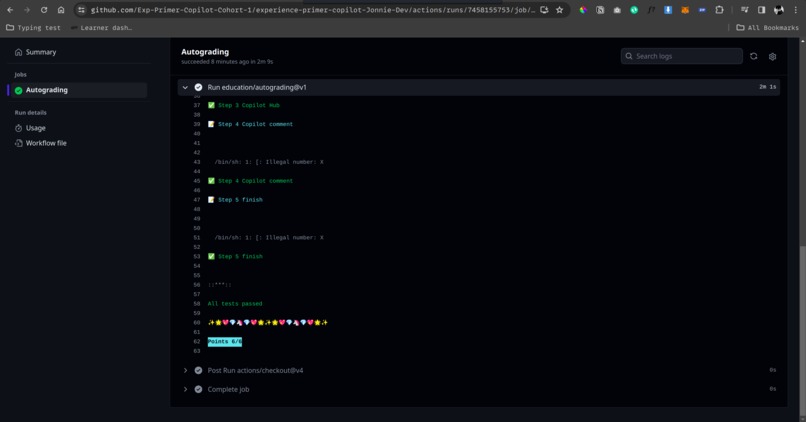Click the install app icon in address bar
This screenshot has height=422, width=806.
544,10
